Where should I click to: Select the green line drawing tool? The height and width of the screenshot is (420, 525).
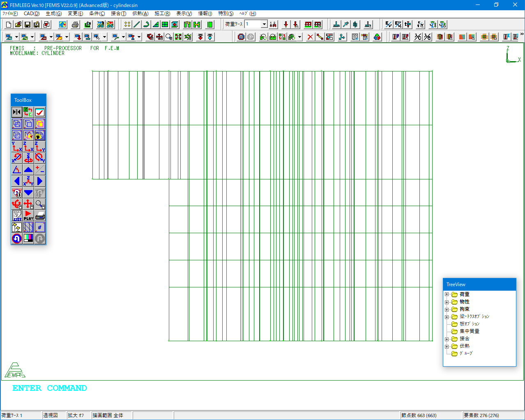137,25
